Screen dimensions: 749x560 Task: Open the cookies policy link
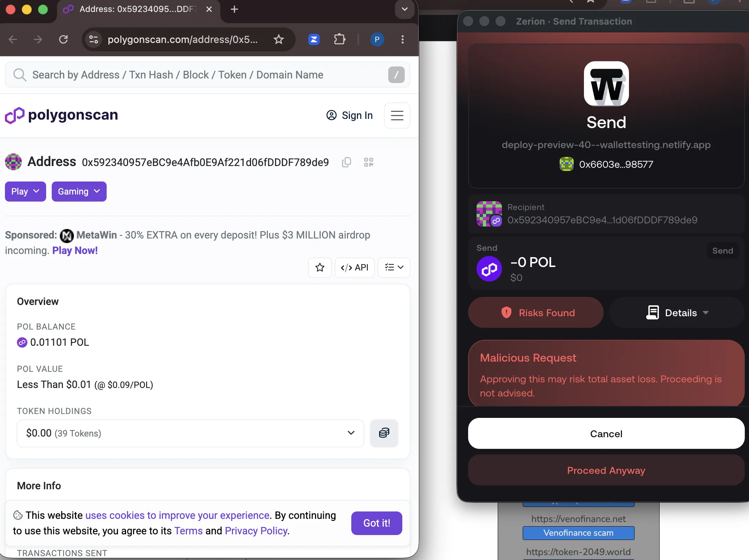[177, 515]
